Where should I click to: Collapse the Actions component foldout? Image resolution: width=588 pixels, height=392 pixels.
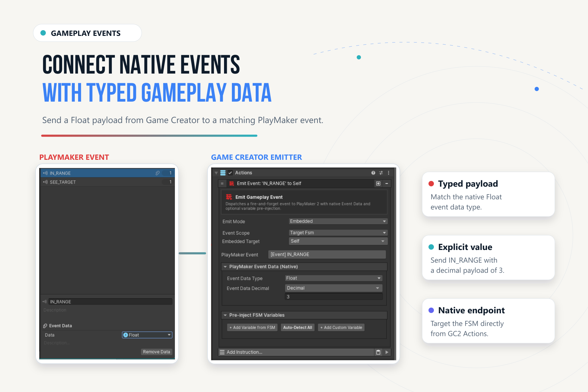[x=216, y=173]
